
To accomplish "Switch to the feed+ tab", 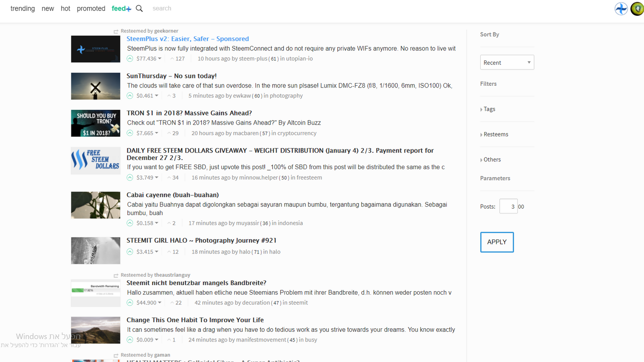I will (x=121, y=8).
